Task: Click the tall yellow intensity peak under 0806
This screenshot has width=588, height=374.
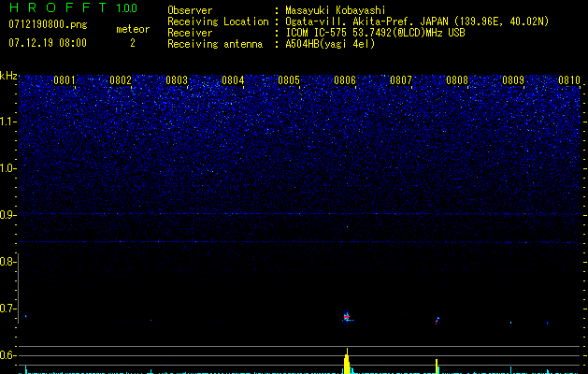Action: click(x=347, y=361)
